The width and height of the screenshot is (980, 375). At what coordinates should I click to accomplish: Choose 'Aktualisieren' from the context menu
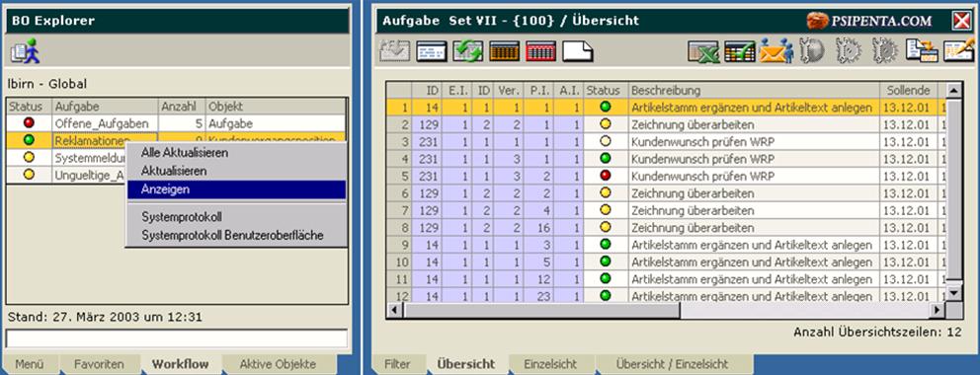pos(173,171)
